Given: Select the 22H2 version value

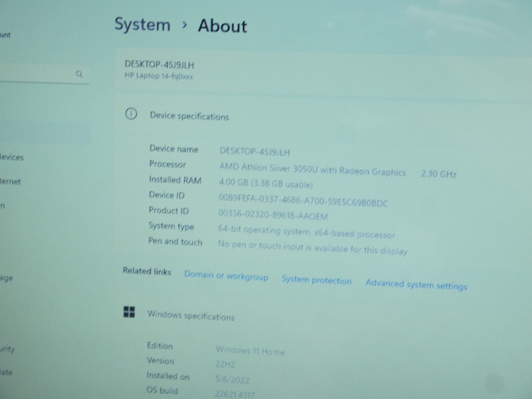Looking at the screenshot, I should click(x=225, y=364).
